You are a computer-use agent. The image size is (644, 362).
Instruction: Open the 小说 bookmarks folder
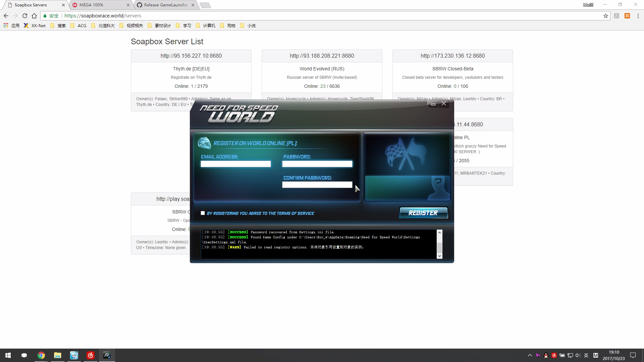pos(248,25)
